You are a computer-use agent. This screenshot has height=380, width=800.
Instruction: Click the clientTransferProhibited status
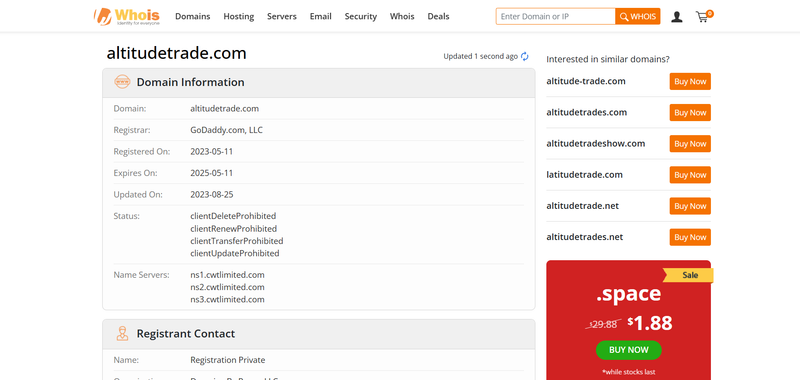tap(237, 241)
